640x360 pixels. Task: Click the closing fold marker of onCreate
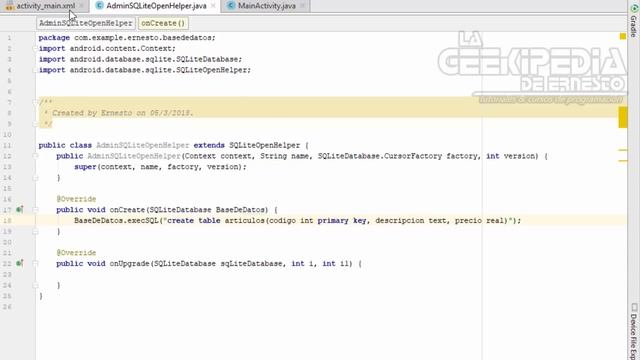36,231
